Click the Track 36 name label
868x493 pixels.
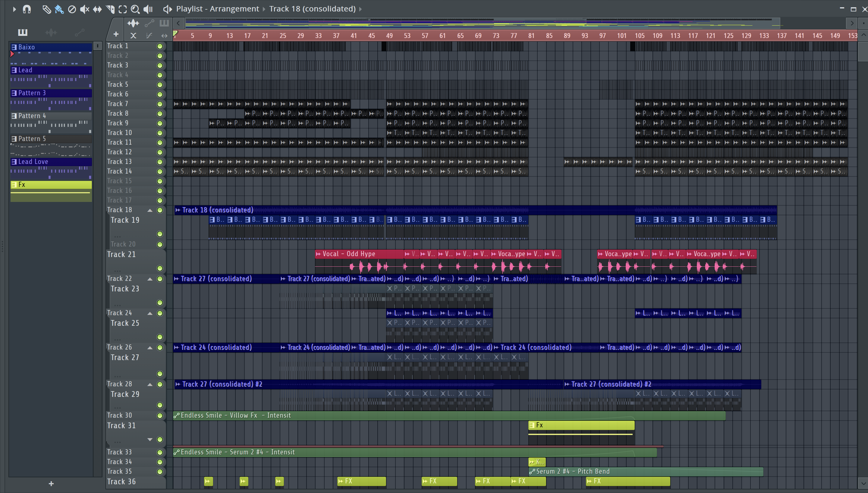click(x=121, y=482)
